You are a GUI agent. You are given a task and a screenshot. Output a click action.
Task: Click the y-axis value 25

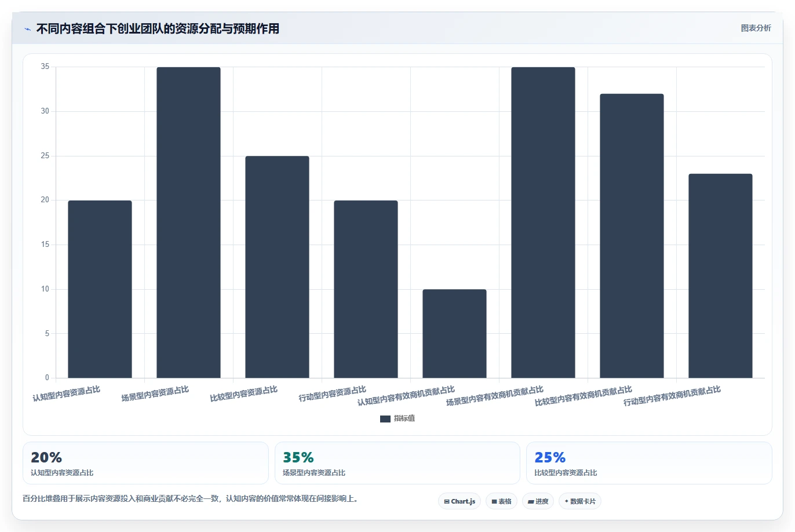click(x=45, y=156)
